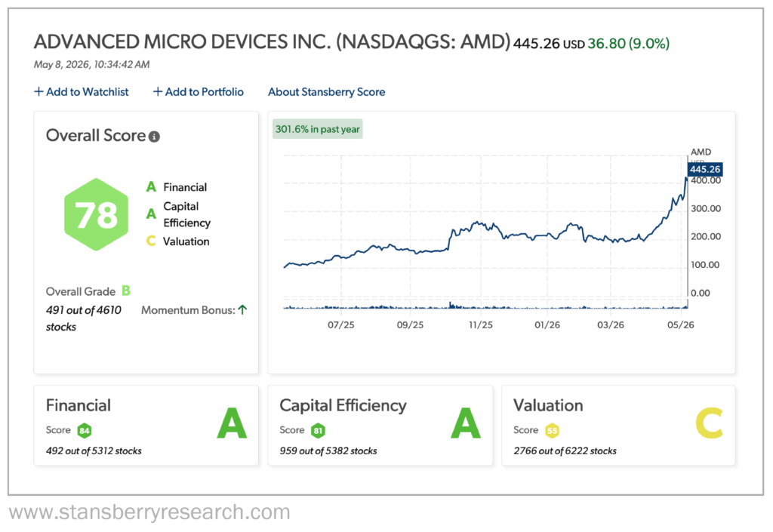Screen dimensions: 773x532
Task: Click the plus icon before Add to Watchlist
Action: point(38,91)
